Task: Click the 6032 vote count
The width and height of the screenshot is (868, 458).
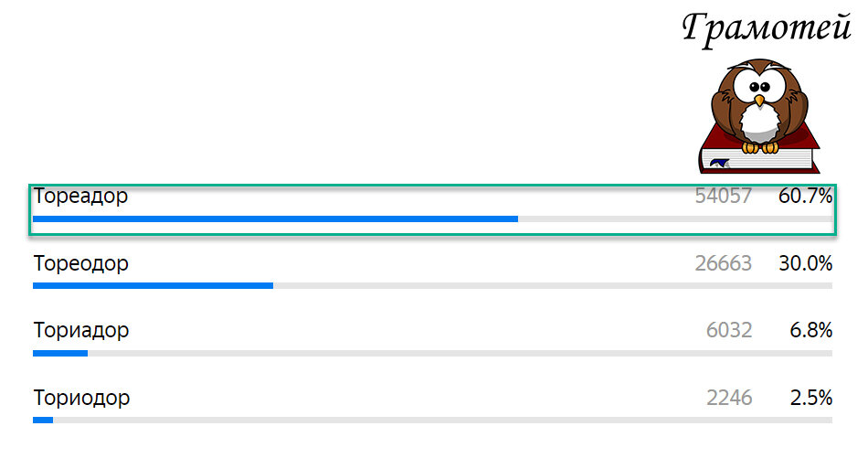Action: pos(729,331)
